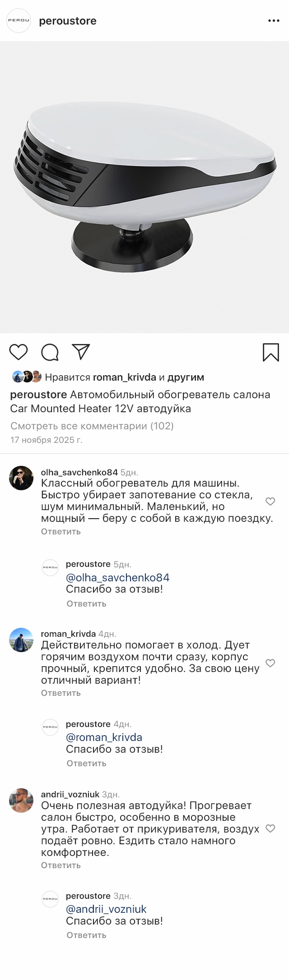
Task: Open car heater product photo
Action: coord(144,187)
